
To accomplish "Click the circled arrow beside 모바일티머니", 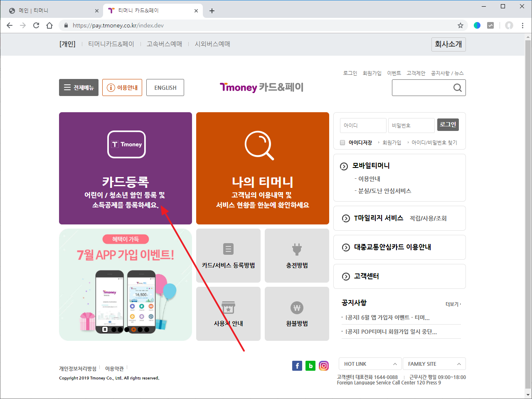I will click(344, 166).
